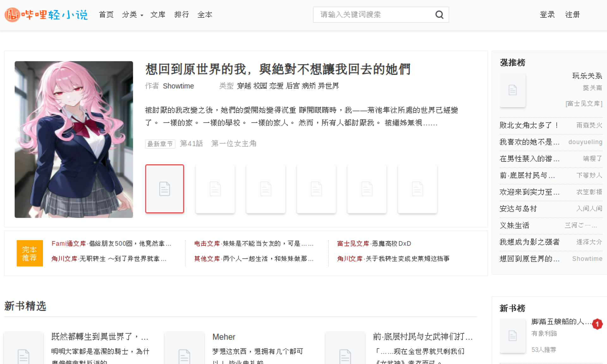Open 我想成为影之强者 ranking entry

point(530,242)
